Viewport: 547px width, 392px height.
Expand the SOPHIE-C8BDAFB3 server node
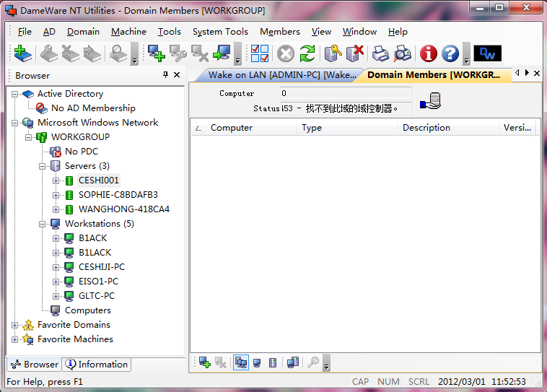[56, 195]
